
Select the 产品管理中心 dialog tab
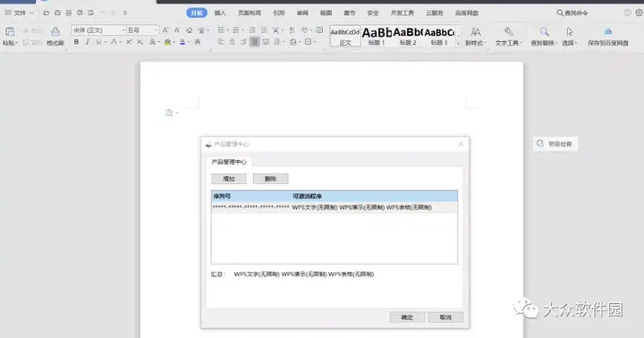[x=229, y=162]
